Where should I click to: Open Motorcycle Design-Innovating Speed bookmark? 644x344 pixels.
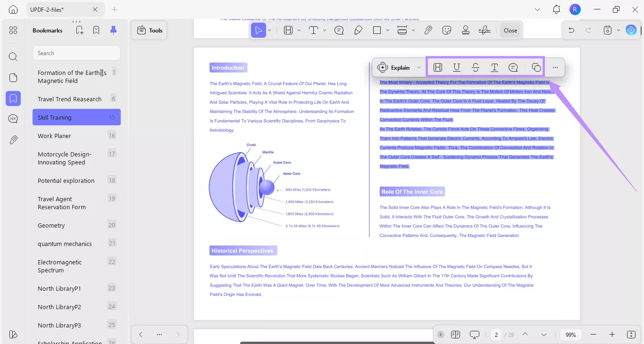click(x=76, y=158)
